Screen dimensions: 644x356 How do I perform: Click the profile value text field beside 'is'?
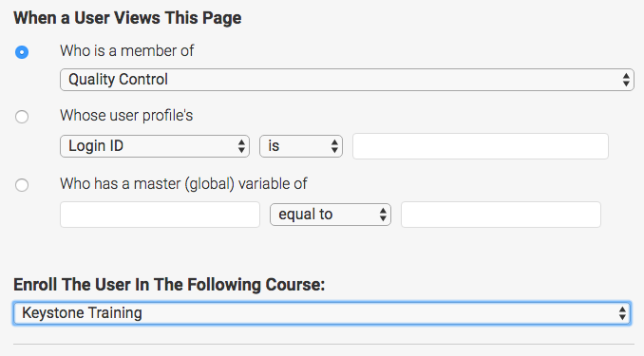point(480,146)
